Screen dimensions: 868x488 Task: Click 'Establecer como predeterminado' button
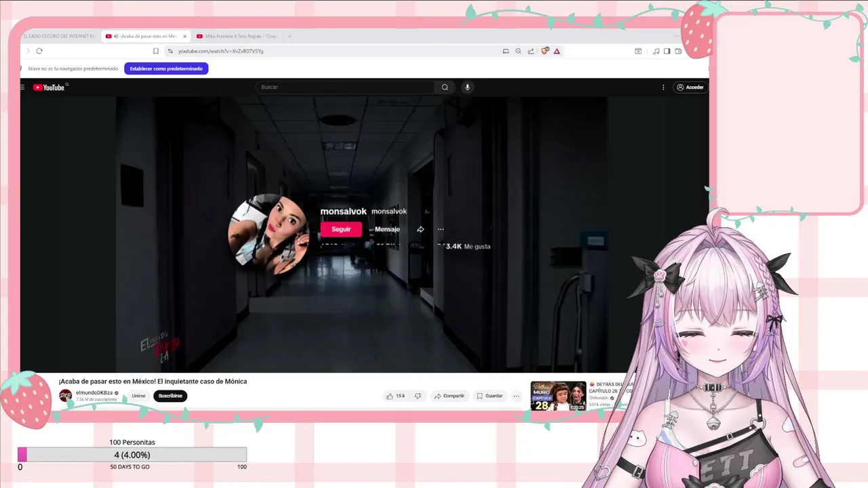166,68
